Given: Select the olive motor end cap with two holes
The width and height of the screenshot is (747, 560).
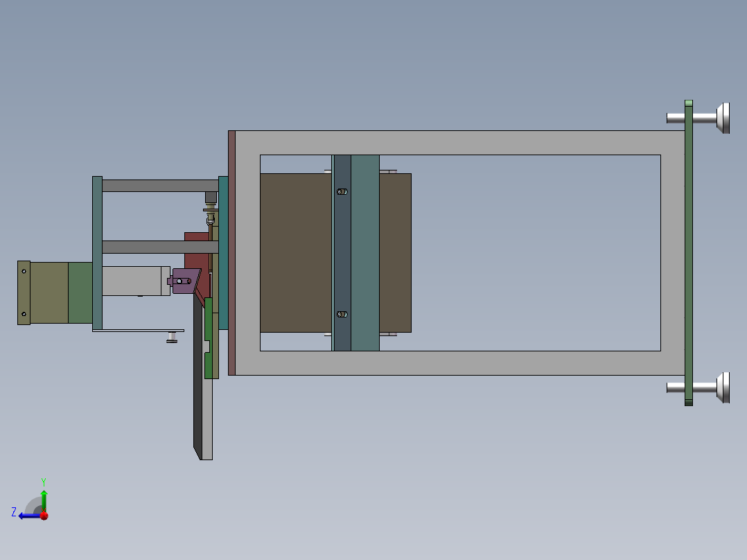Looking at the screenshot, I should (x=24, y=292).
